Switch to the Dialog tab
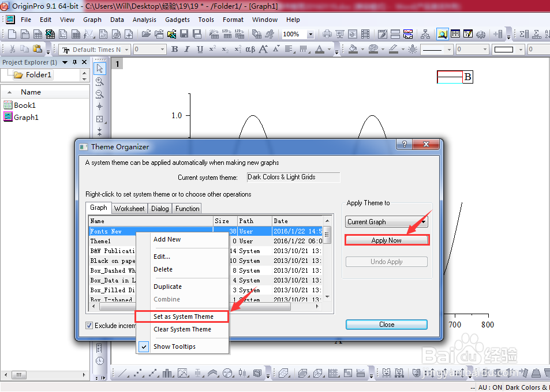The image size is (550, 392). 160,209
